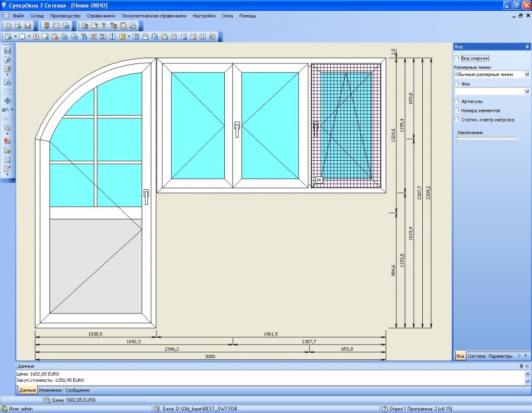
Task: Enable the 'Вид снаружи' checkbox
Action: (x=457, y=58)
